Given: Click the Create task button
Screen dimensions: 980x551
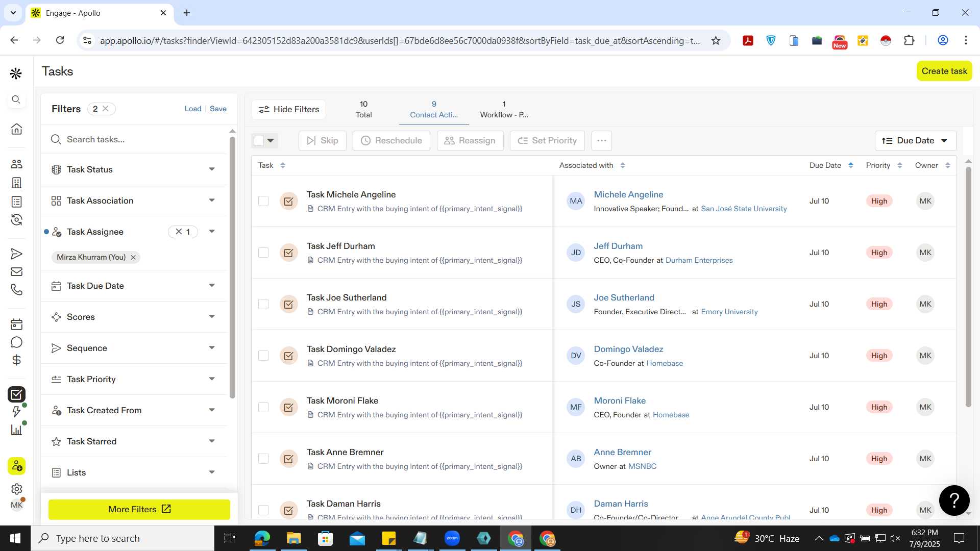Looking at the screenshot, I should [944, 71].
